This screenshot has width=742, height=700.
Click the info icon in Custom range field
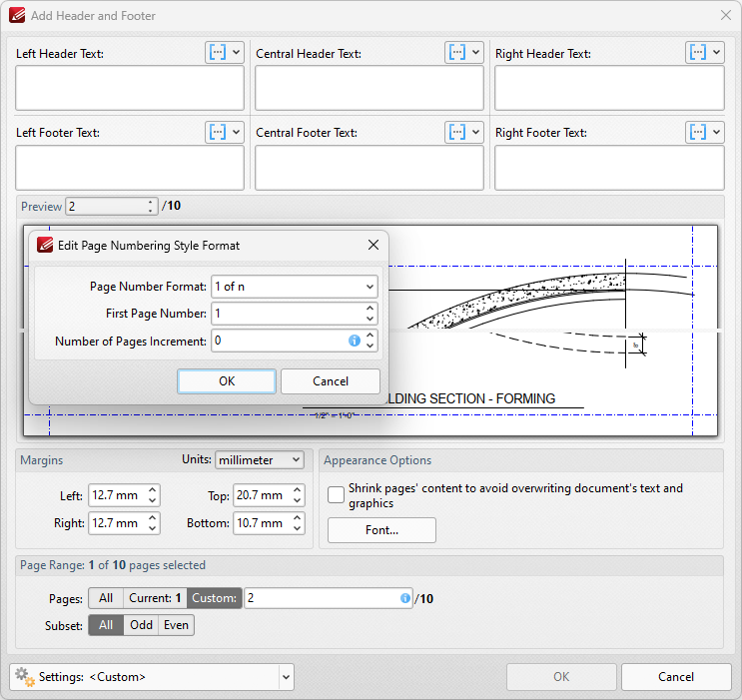(405, 598)
